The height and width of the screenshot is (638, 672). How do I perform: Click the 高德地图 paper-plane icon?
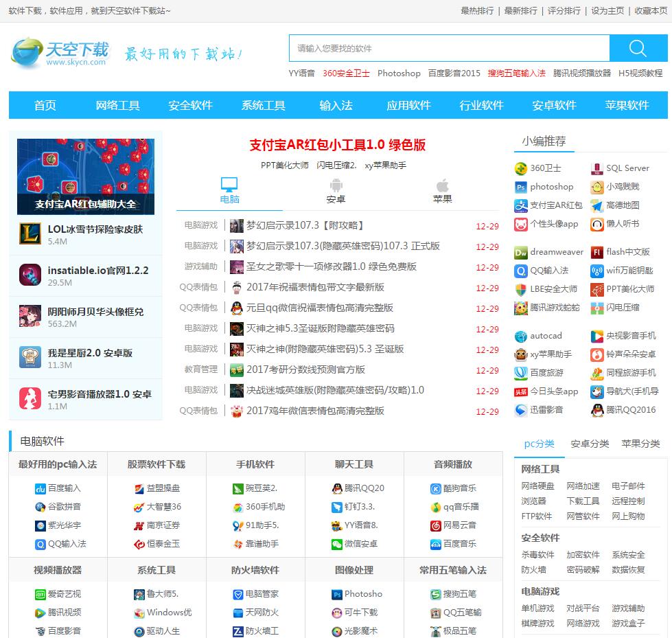click(x=597, y=206)
